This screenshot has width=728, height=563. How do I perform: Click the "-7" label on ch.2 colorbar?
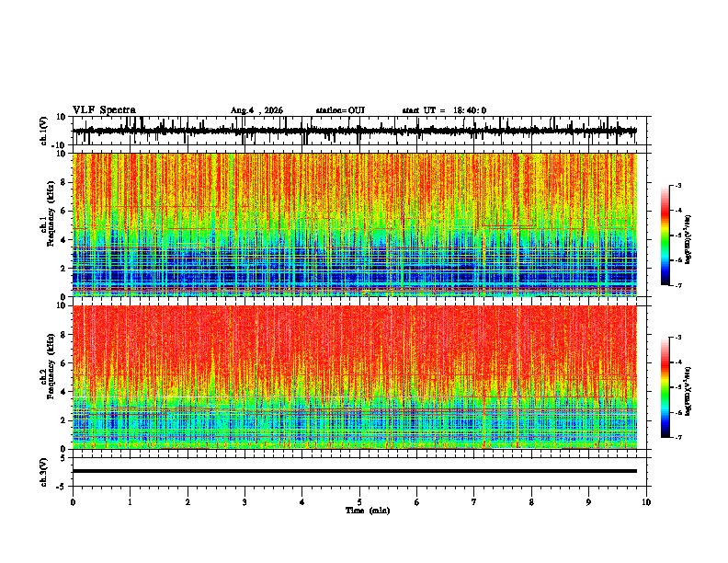tap(677, 437)
